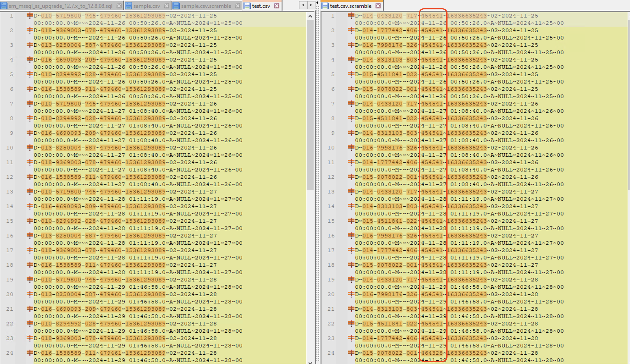Image resolution: width=630 pixels, height=364 pixels.
Task: Close the sample.csv tab
Action: (167, 6)
